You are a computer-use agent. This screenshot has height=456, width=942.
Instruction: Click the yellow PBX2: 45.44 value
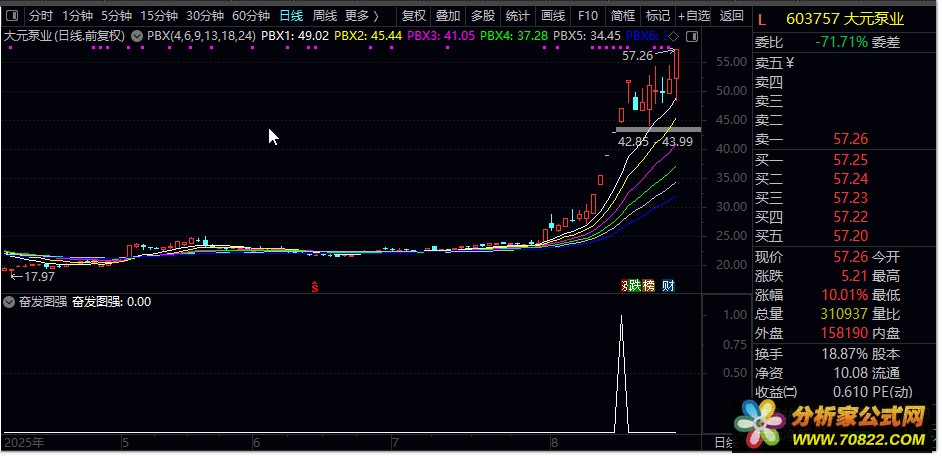(x=368, y=36)
